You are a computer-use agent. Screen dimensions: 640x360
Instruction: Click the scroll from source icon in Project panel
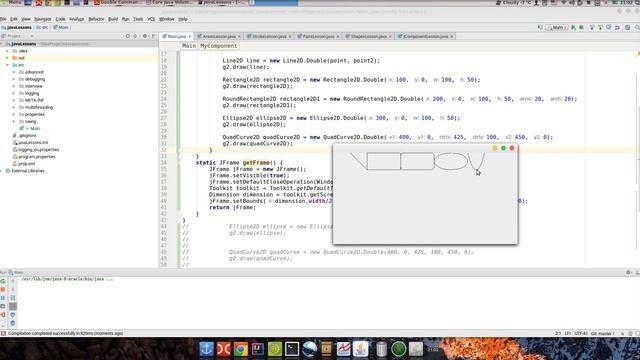(128, 36)
